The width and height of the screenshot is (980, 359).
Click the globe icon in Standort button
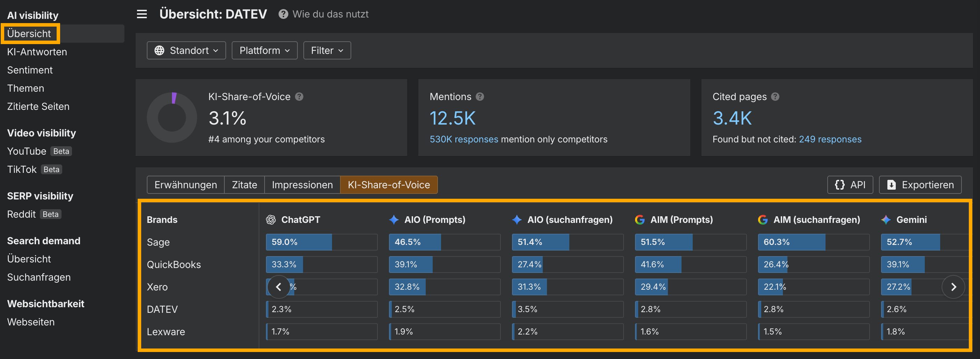159,51
